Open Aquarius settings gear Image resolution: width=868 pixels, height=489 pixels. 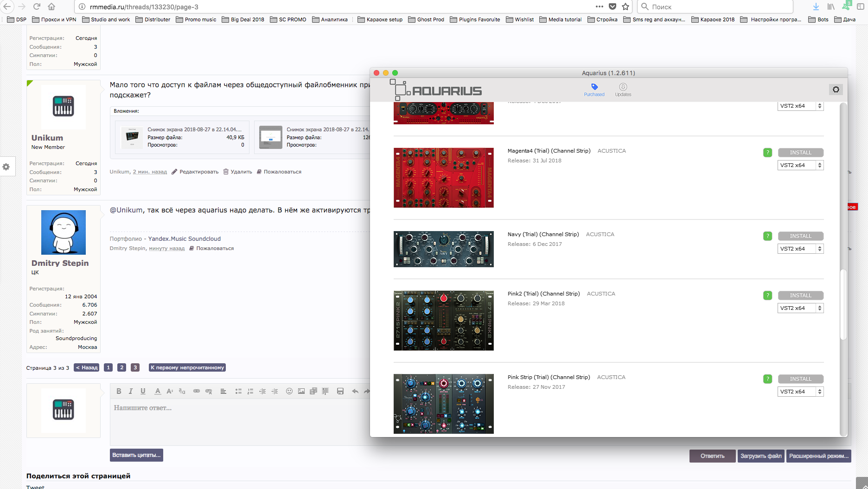(x=836, y=90)
